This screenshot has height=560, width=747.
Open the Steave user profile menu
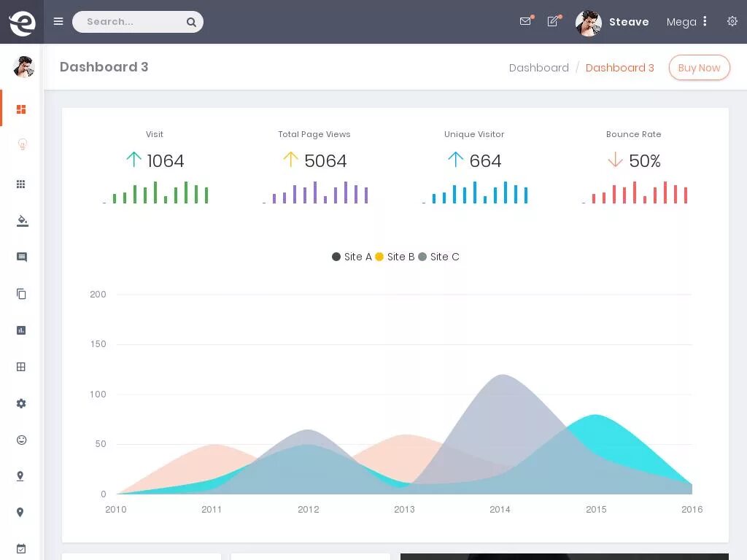click(x=629, y=22)
